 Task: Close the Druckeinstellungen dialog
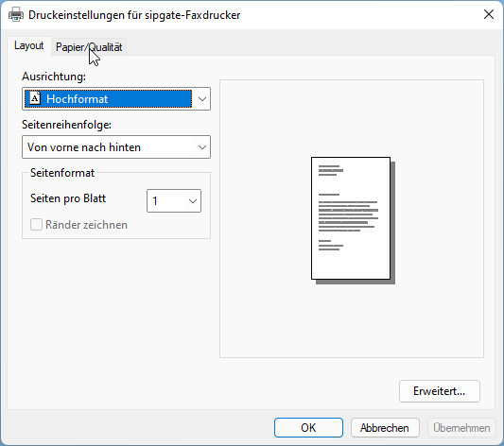click(489, 14)
